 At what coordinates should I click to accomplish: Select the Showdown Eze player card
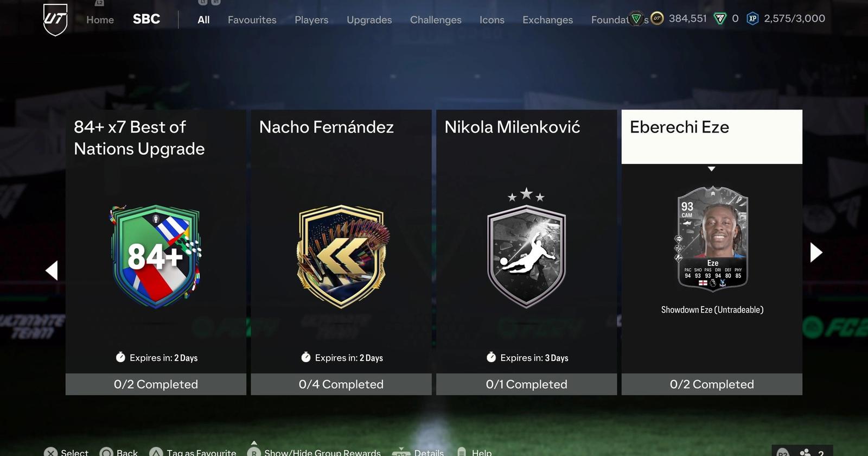(x=712, y=239)
